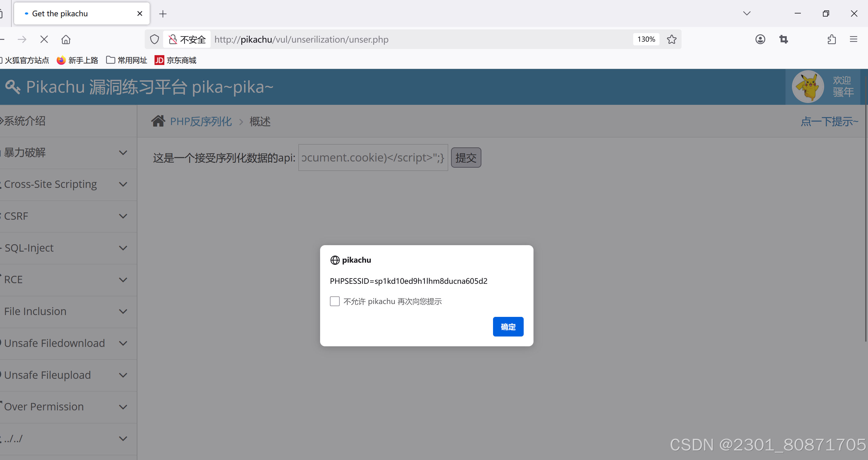Check the 不允许 pikachu 再次向您提示 checkbox

(x=335, y=301)
